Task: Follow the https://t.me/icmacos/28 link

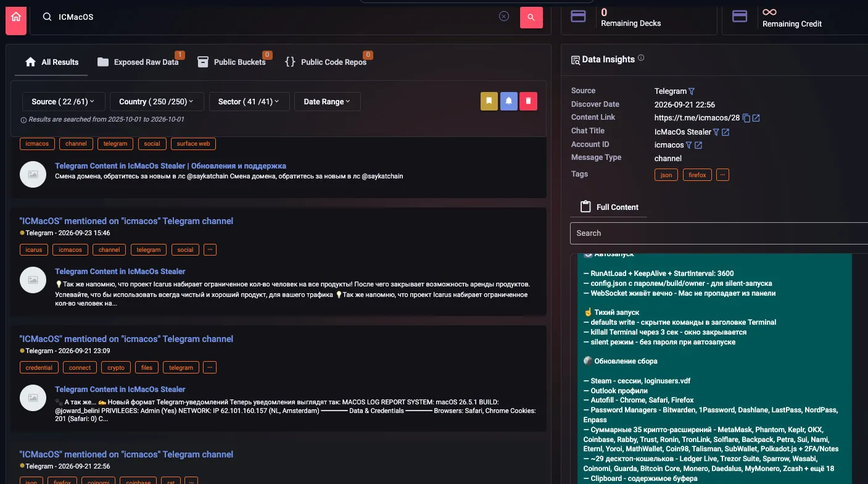Action: [x=696, y=118]
